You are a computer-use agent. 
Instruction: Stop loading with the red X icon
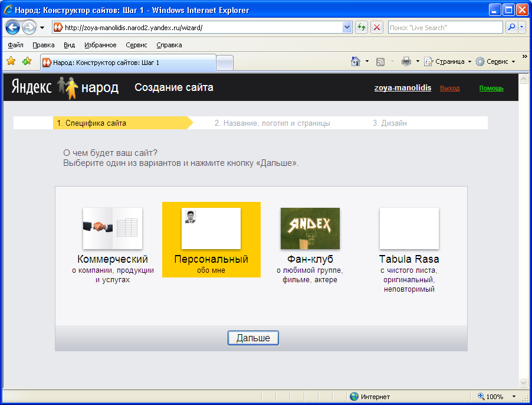click(377, 28)
